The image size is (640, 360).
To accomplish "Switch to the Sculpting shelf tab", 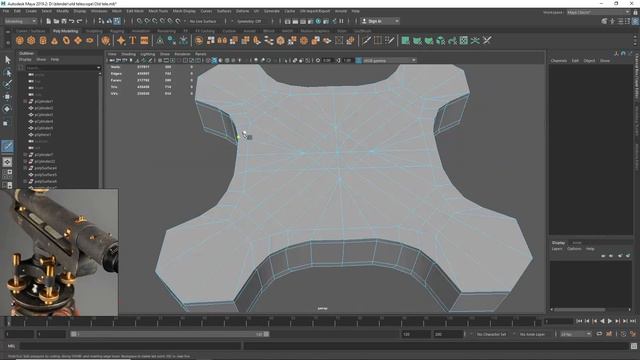I will [94, 31].
